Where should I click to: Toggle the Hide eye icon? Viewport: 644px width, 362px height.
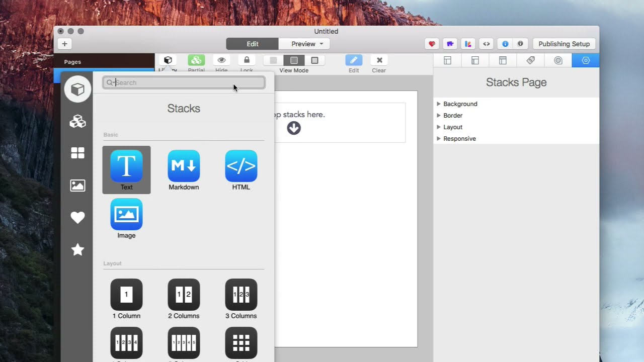coord(221,60)
